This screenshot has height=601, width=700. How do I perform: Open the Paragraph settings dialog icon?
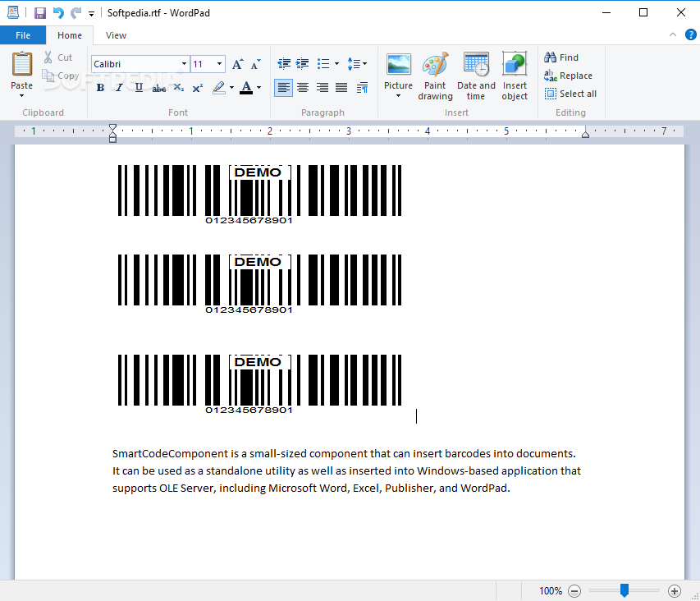pos(362,88)
